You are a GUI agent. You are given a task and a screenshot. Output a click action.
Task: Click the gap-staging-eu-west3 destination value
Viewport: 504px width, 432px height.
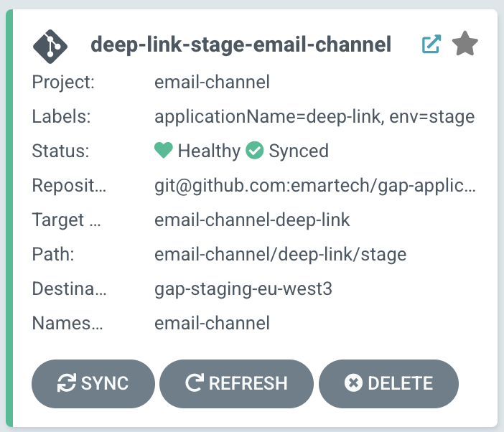tap(243, 289)
